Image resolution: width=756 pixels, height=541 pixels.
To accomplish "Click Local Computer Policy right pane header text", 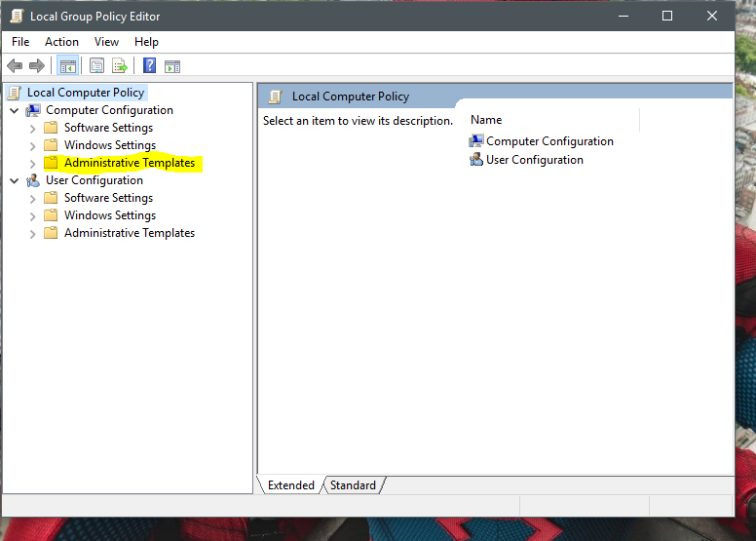I will [351, 97].
